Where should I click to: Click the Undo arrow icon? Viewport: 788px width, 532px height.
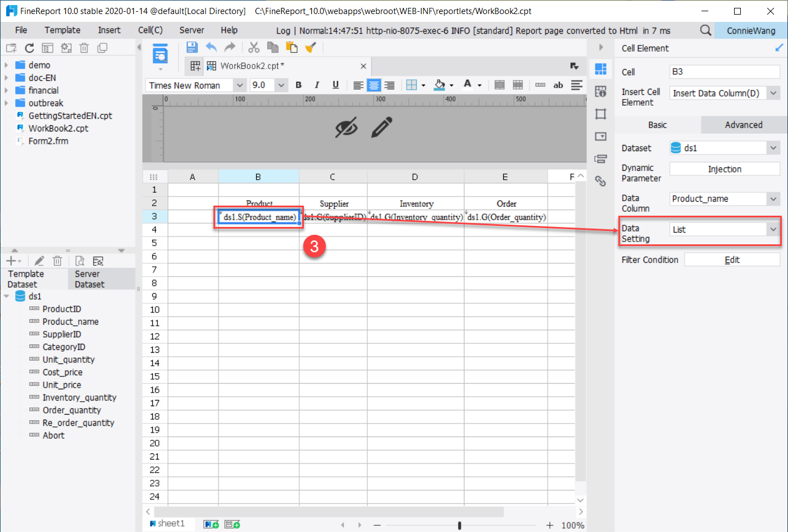point(211,48)
